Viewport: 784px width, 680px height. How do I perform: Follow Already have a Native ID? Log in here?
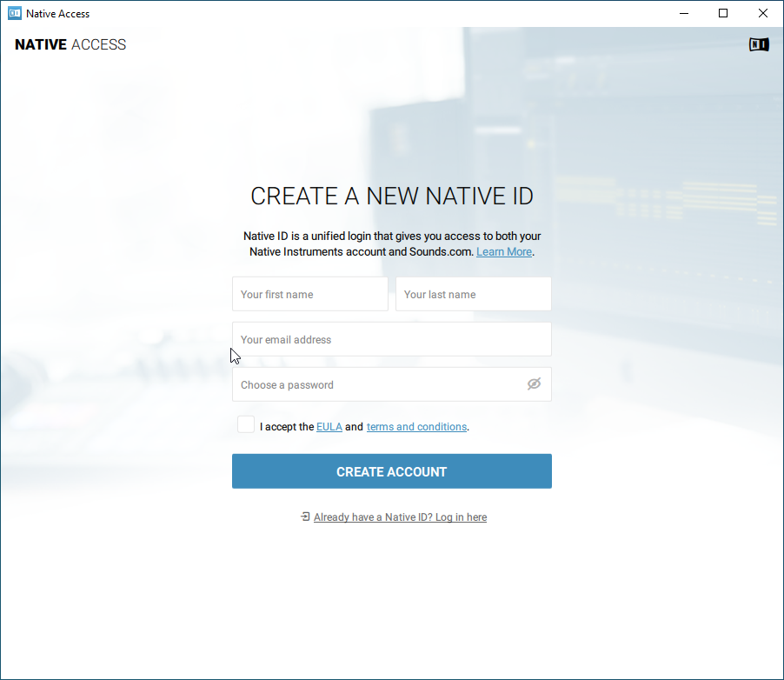click(400, 517)
